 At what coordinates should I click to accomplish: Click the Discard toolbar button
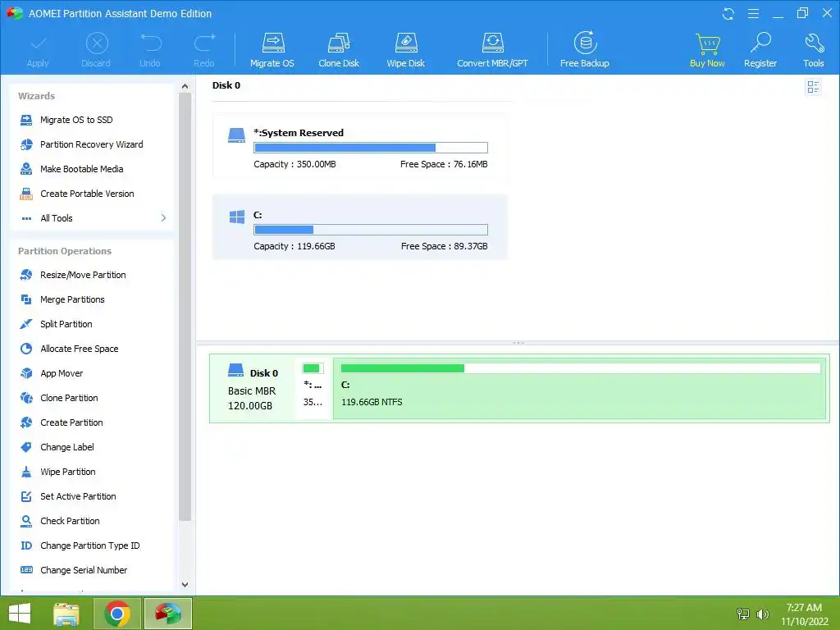click(97, 50)
